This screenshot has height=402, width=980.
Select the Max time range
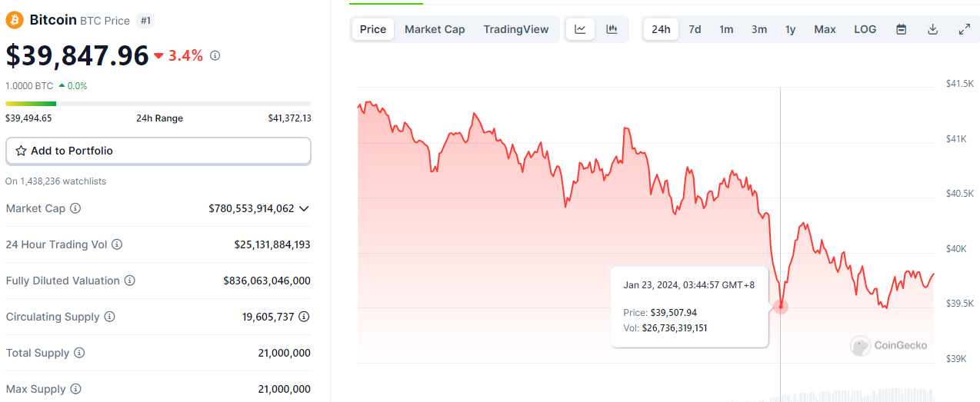(x=825, y=29)
